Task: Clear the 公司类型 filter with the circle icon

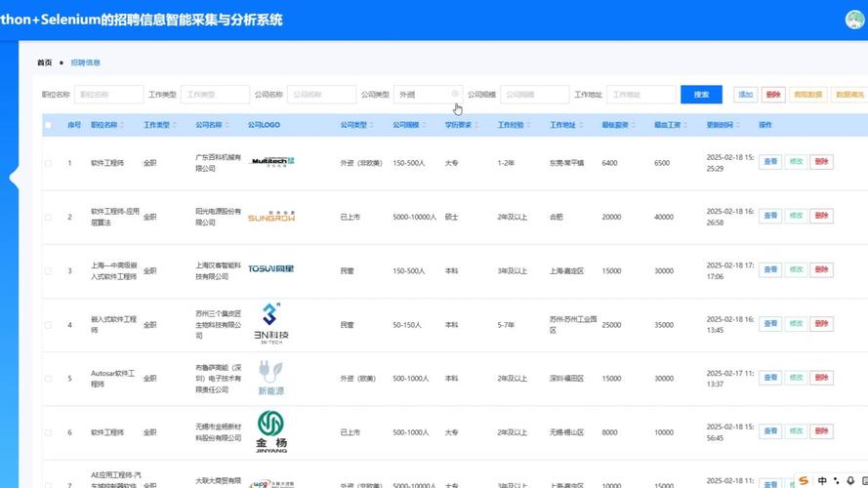Action: coord(454,95)
